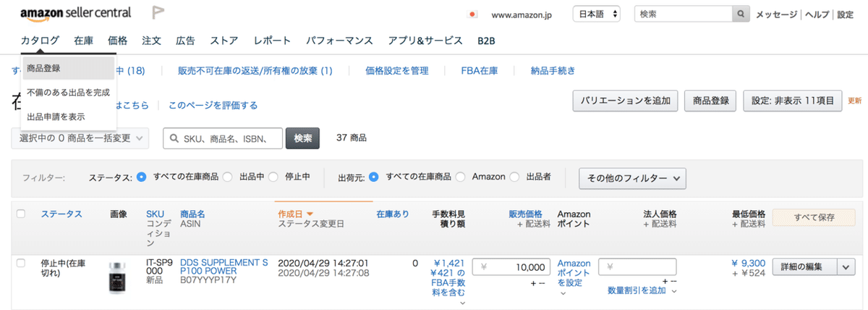Expand the FBA fee estimate chevron

pos(462,303)
